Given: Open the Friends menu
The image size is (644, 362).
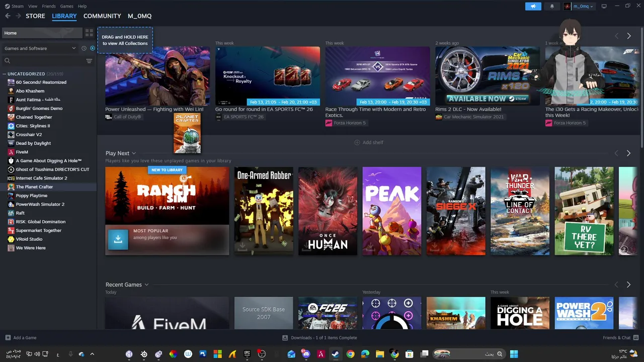Looking at the screenshot, I should click(x=49, y=6).
